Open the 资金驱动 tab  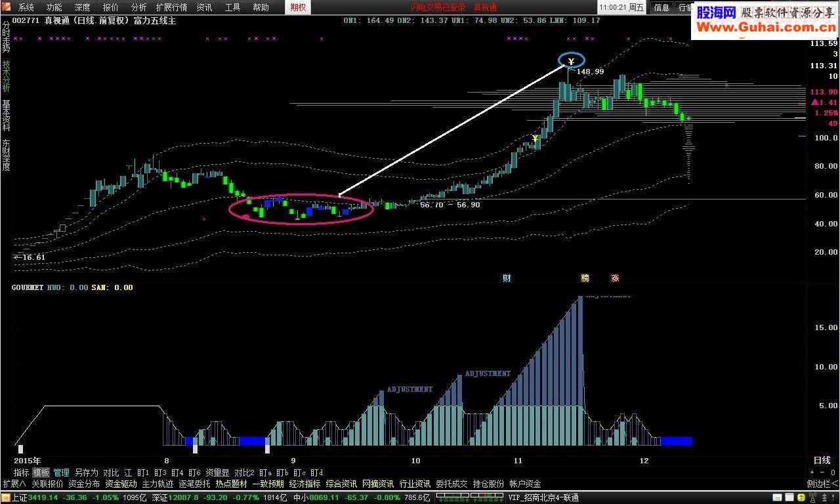pyautogui.click(x=121, y=484)
